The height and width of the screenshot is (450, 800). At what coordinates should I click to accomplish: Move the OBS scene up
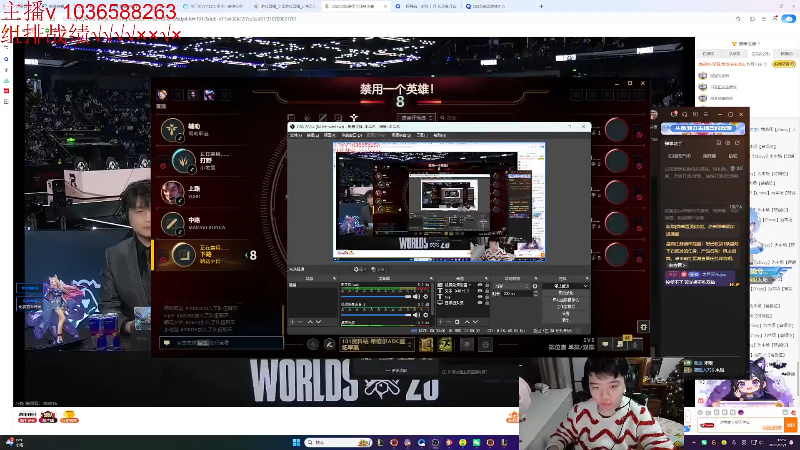click(310, 322)
